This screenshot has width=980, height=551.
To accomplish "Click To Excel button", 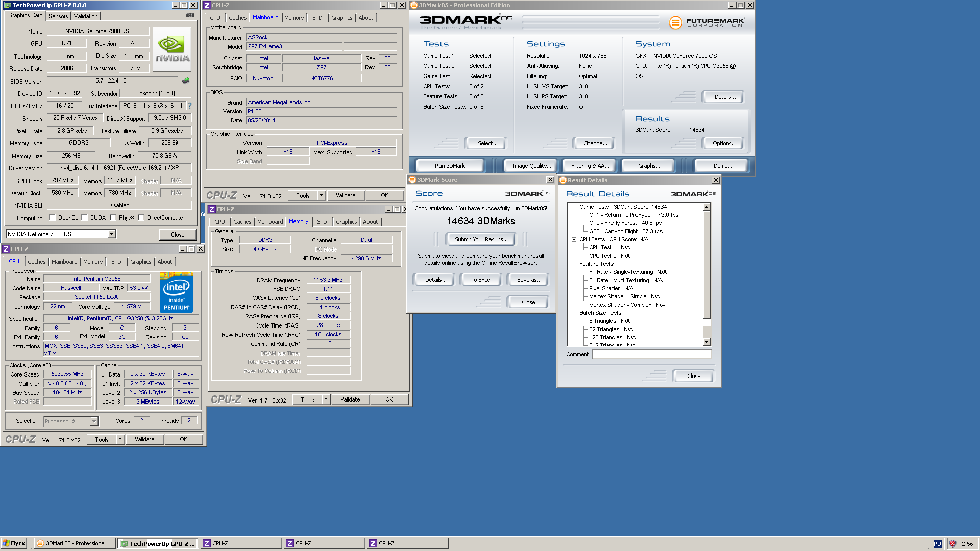I will click(481, 280).
